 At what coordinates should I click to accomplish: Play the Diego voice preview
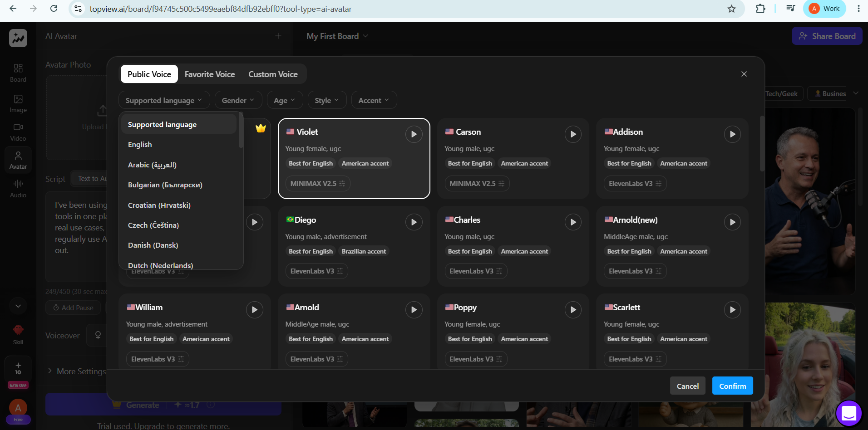click(x=414, y=222)
